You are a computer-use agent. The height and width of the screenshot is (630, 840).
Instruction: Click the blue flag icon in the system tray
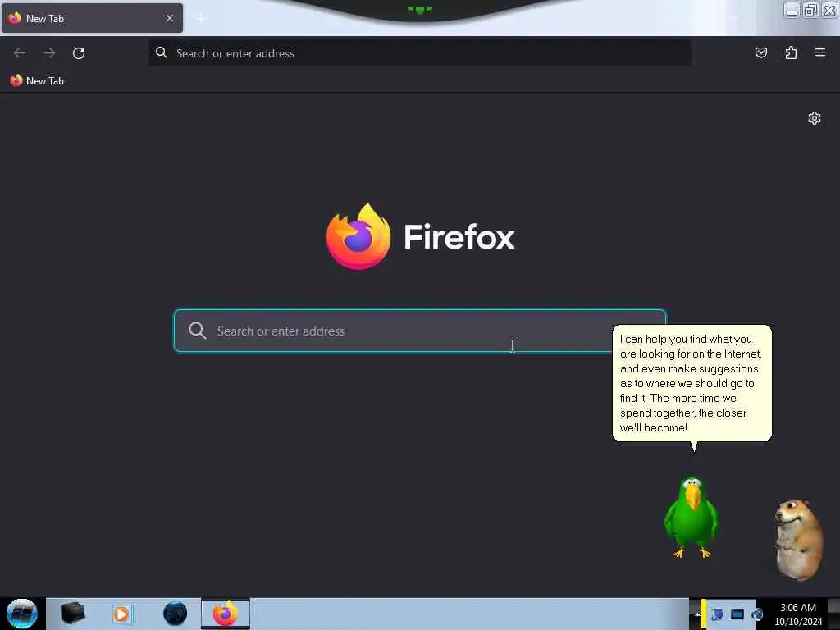717,614
